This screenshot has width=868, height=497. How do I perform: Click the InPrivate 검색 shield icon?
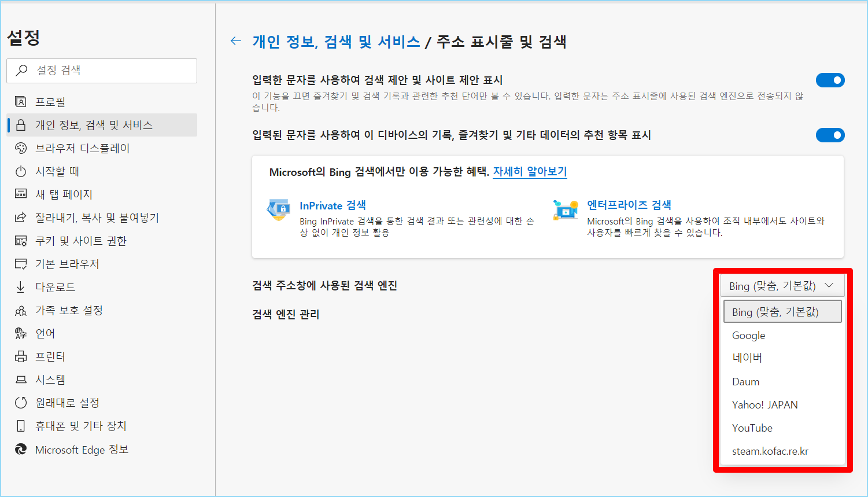pos(279,209)
